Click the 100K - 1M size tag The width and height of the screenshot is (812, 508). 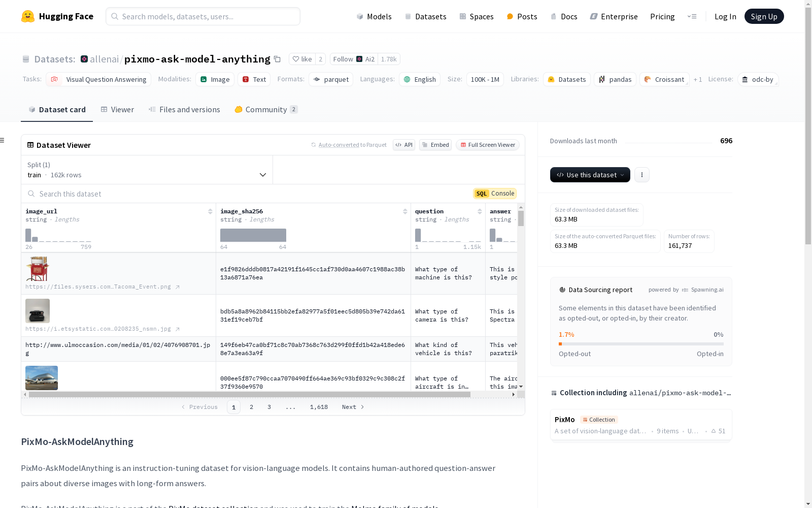pos(485,79)
